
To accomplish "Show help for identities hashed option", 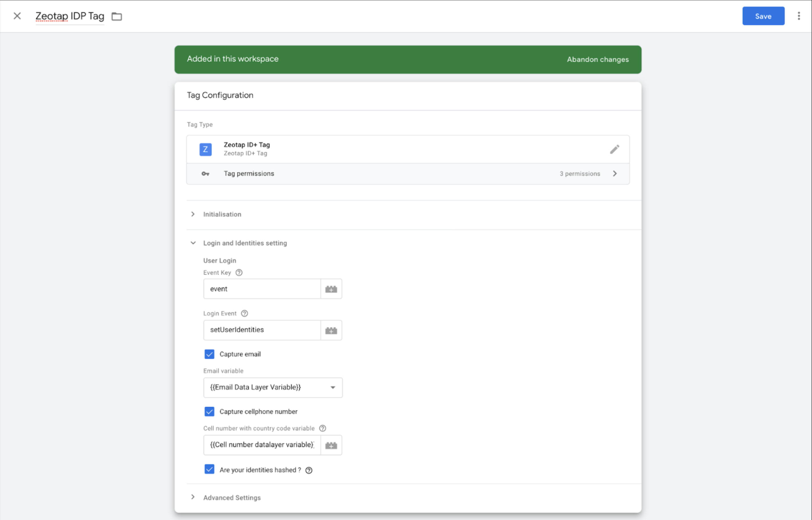I will tap(309, 470).
